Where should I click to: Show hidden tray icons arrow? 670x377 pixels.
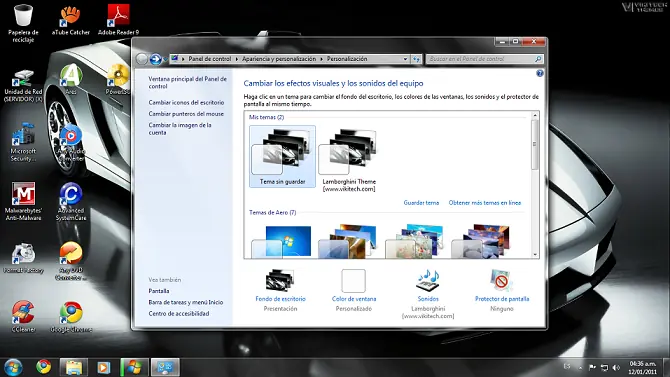pyautogui.click(x=580, y=367)
